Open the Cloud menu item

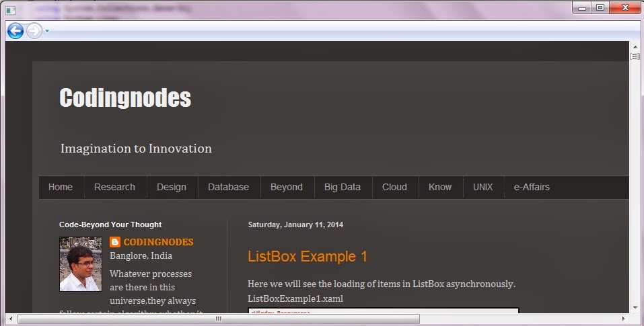pos(395,187)
